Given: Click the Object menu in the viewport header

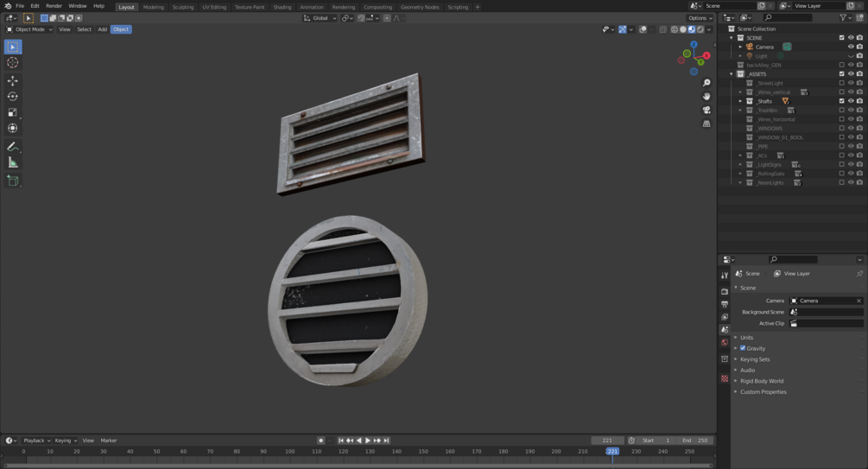Looking at the screenshot, I should point(121,29).
